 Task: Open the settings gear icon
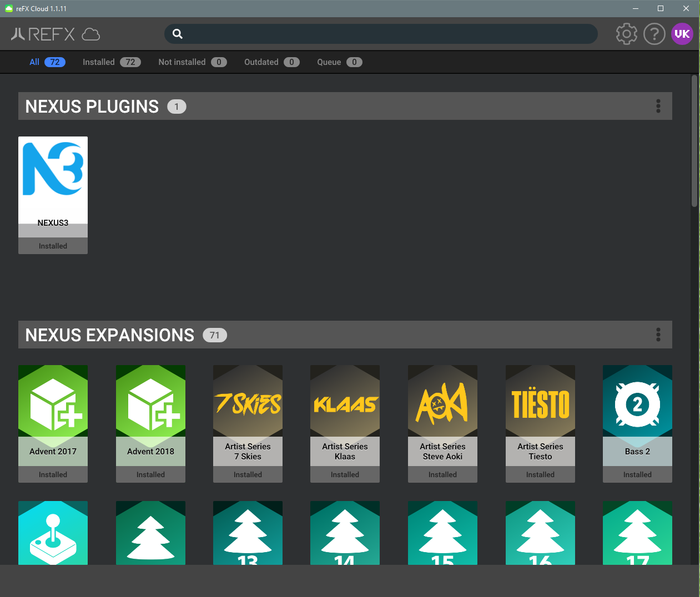(627, 34)
